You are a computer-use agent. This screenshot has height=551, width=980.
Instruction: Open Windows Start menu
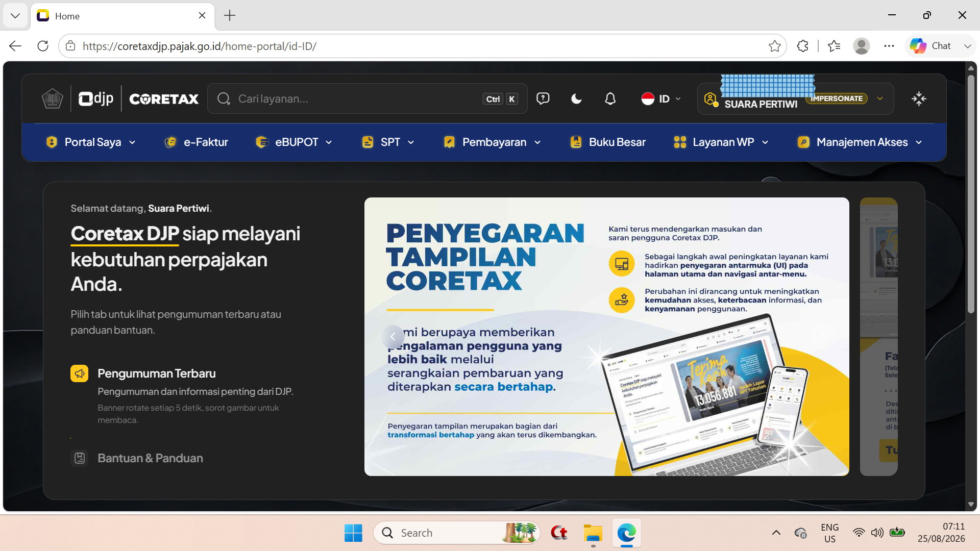(353, 533)
